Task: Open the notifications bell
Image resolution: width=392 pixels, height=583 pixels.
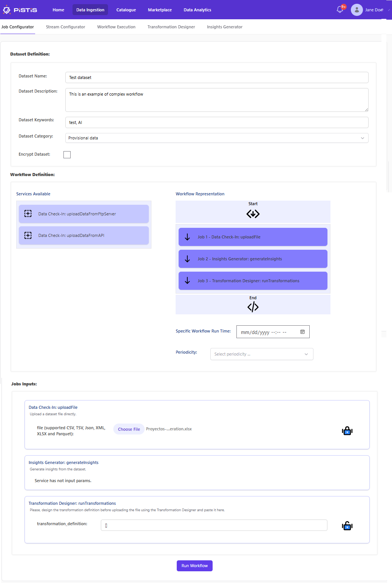Action: pyautogui.click(x=340, y=10)
